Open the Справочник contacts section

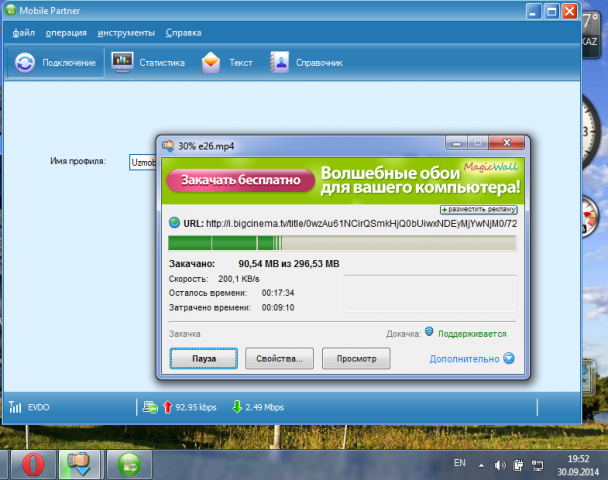[x=306, y=63]
